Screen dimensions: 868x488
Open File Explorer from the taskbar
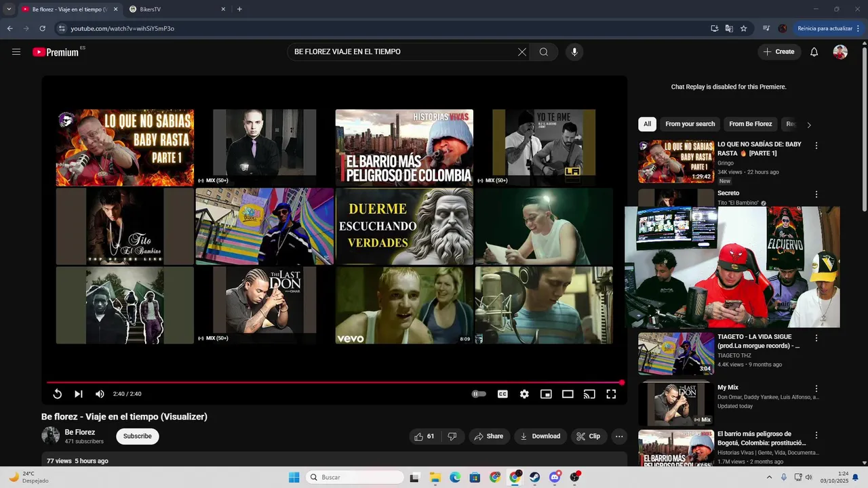(435, 477)
